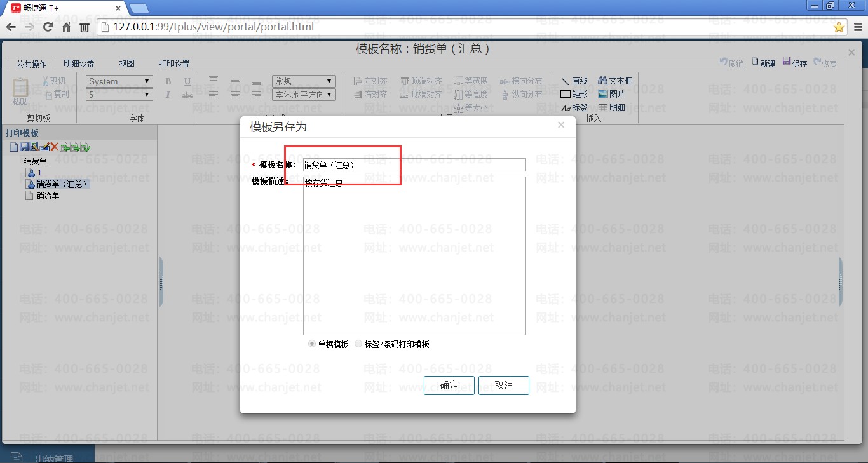Image resolution: width=868 pixels, height=463 pixels.
Task: Select 销货单（汇总） in the template tree
Action: [x=57, y=184]
